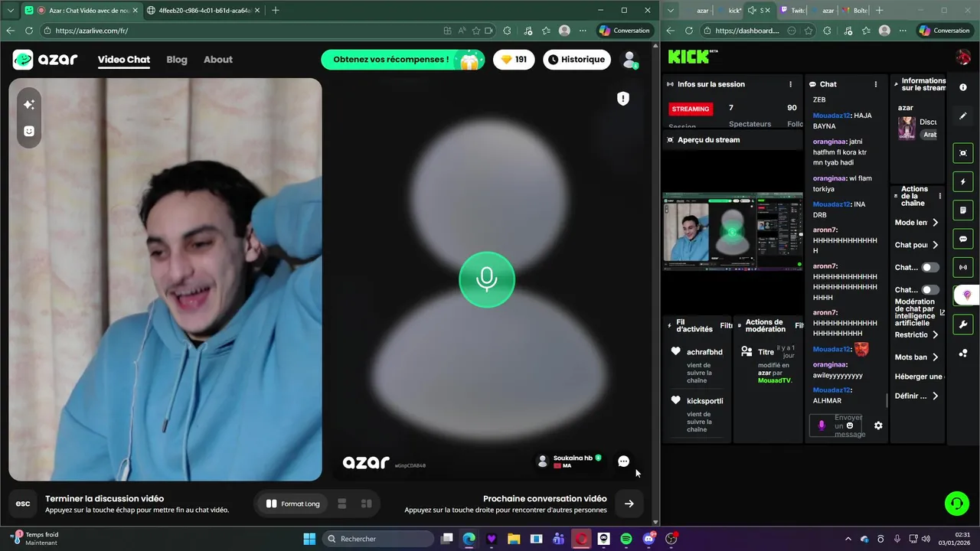Click the green microphone button on partner video
Screen dimensions: 980x551
pos(487,279)
